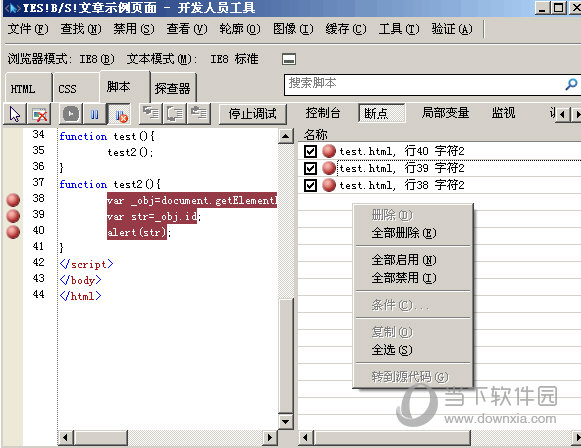The width and height of the screenshot is (581, 448).
Task: Click the magnifier search script icon
Action: click(571, 84)
